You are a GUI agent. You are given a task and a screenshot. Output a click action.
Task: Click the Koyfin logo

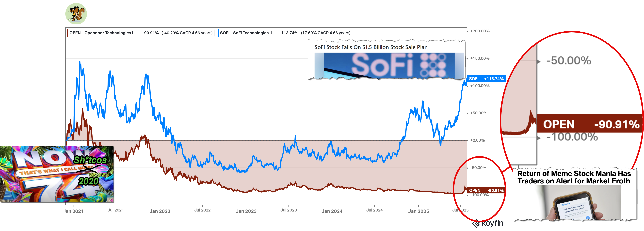coord(487,223)
